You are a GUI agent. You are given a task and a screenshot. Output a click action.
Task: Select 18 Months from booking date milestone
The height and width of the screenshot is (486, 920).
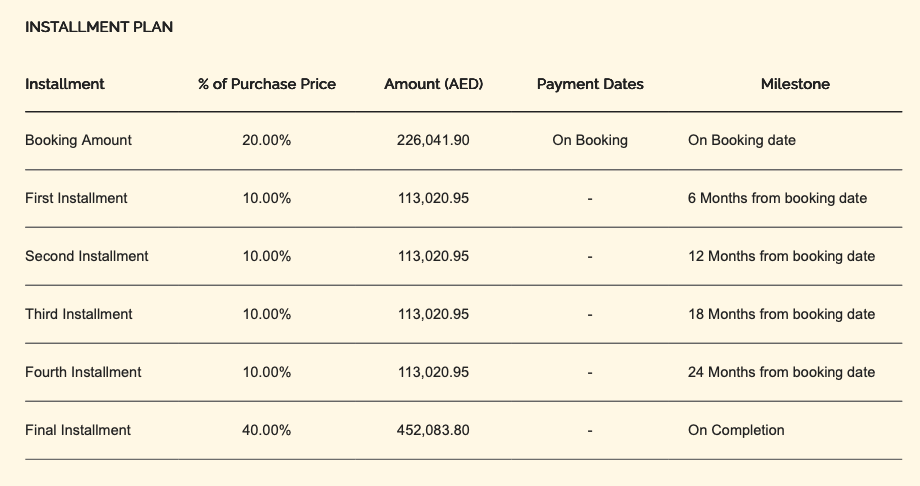781,314
